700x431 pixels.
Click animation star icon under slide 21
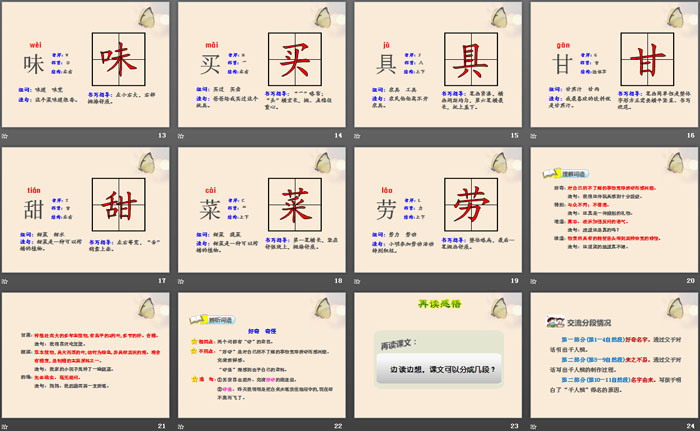[4, 427]
